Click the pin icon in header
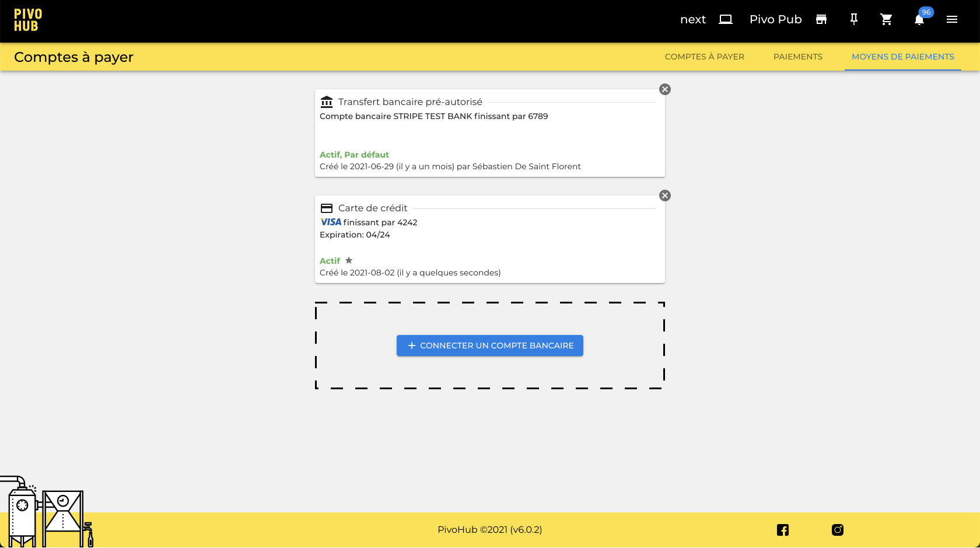Image resolution: width=980 pixels, height=548 pixels. point(854,19)
